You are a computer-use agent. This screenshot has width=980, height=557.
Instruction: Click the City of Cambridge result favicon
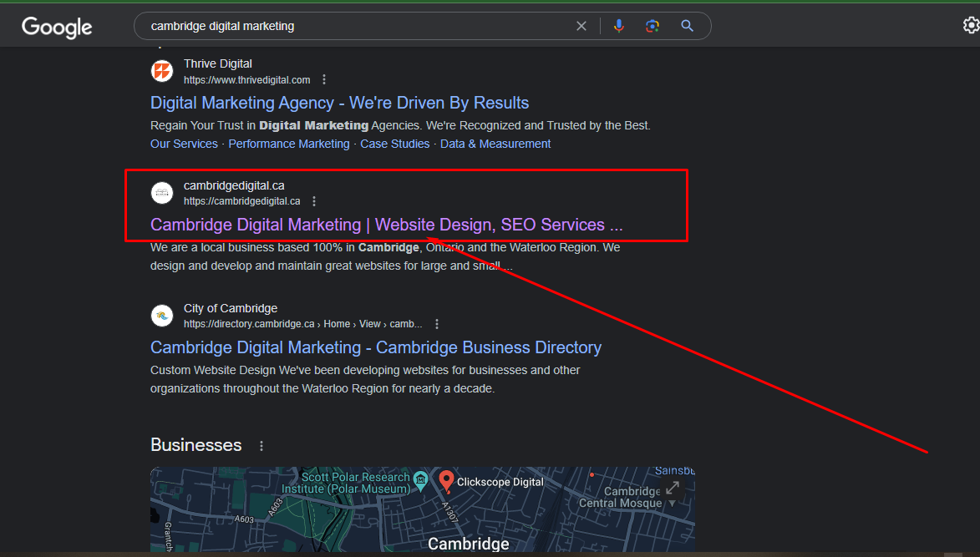(x=162, y=316)
